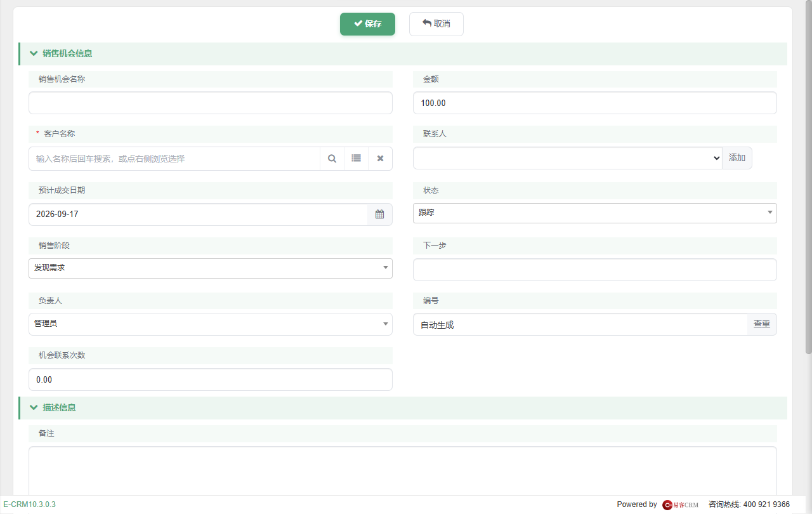Click the 机会联系次数 field showing 0.00
Viewport: 812px width, 514px height.
211,379
